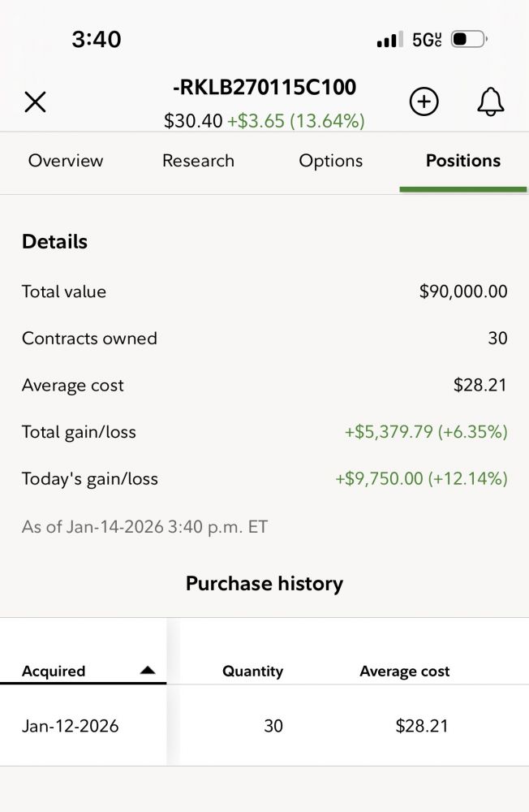The height and width of the screenshot is (812, 529).
Task: Tap the -RKLB270115C100 symbol title
Action: pos(264,88)
